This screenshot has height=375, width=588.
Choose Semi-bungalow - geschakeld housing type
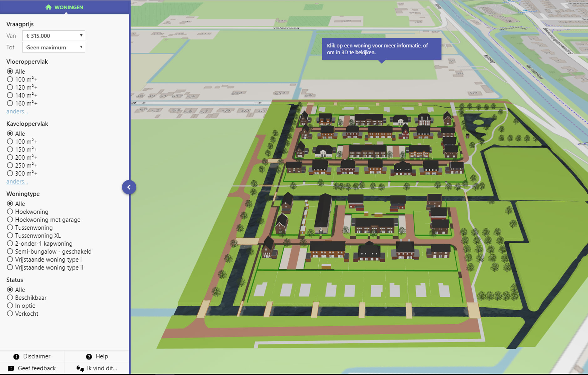(10, 252)
